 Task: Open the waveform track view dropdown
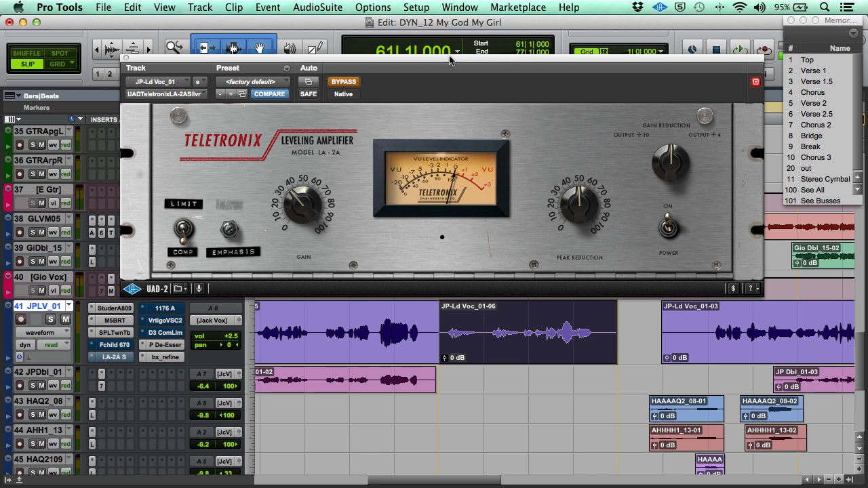[x=43, y=332]
